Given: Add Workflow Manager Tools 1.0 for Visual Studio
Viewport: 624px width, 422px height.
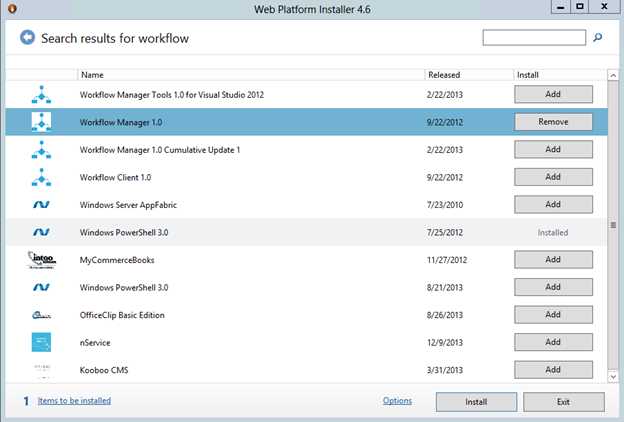Looking at the screenshot, I should tap(553, 94).
